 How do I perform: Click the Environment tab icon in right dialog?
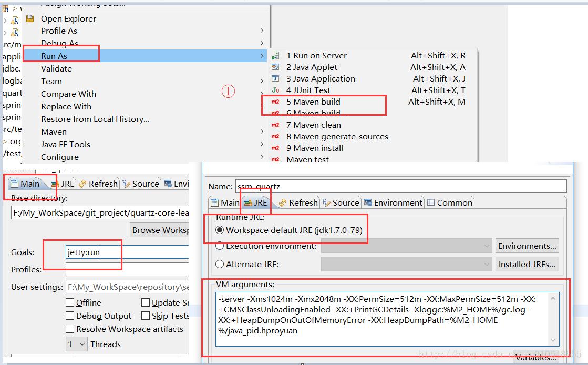[x=368, y=203]
